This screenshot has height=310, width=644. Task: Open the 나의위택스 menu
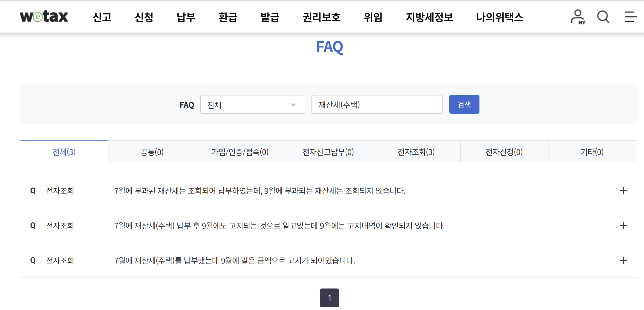coord(499,17)
